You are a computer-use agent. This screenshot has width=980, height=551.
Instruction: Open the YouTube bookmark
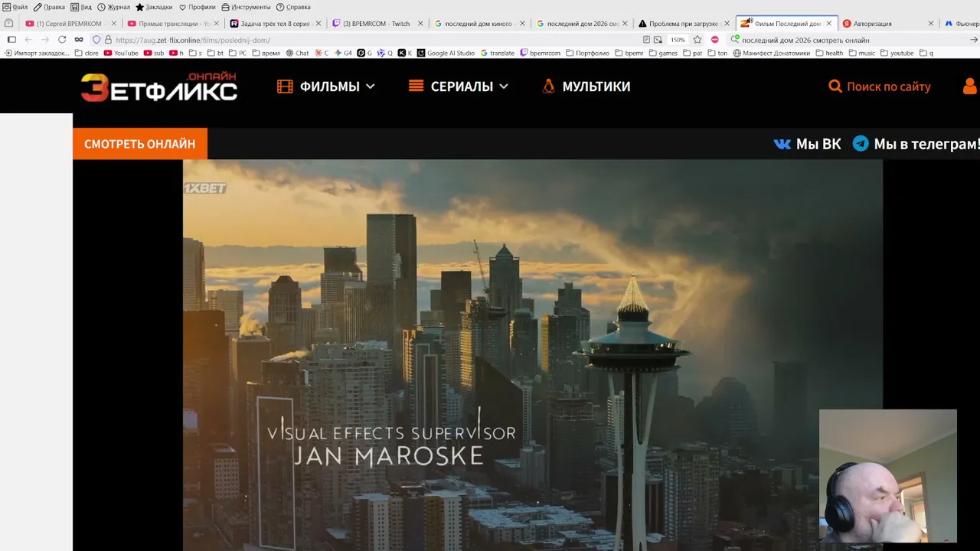coord(121,54)
